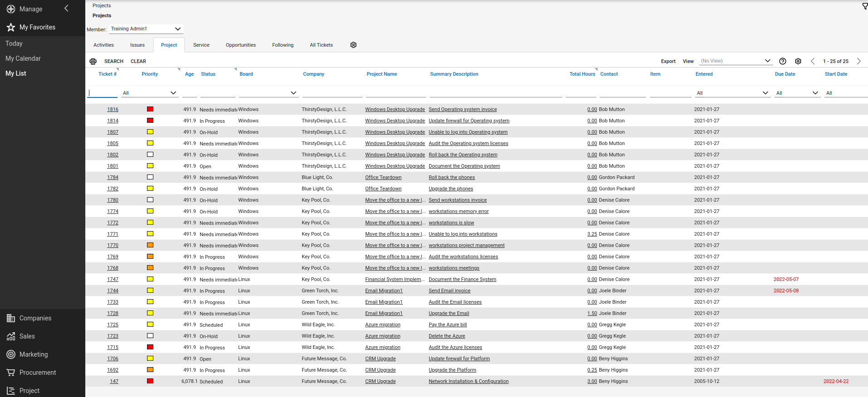Click the help question mark icon

[783, 61]
